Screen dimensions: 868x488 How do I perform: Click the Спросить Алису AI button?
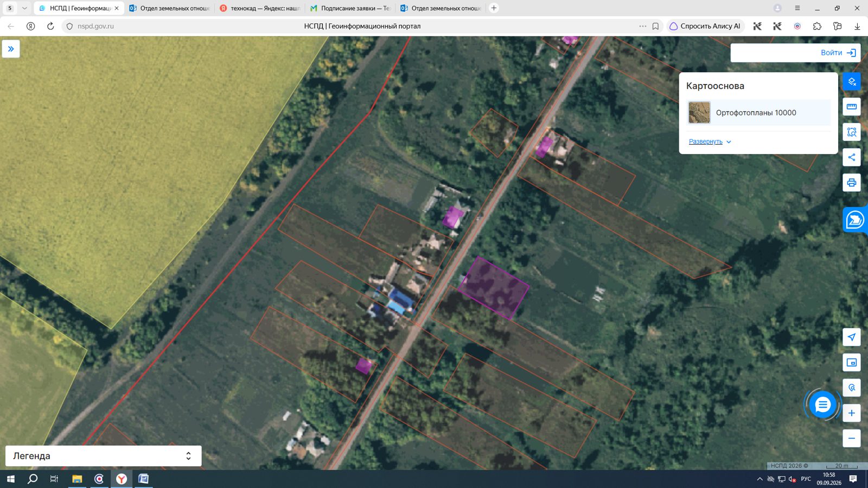point(705,26)
